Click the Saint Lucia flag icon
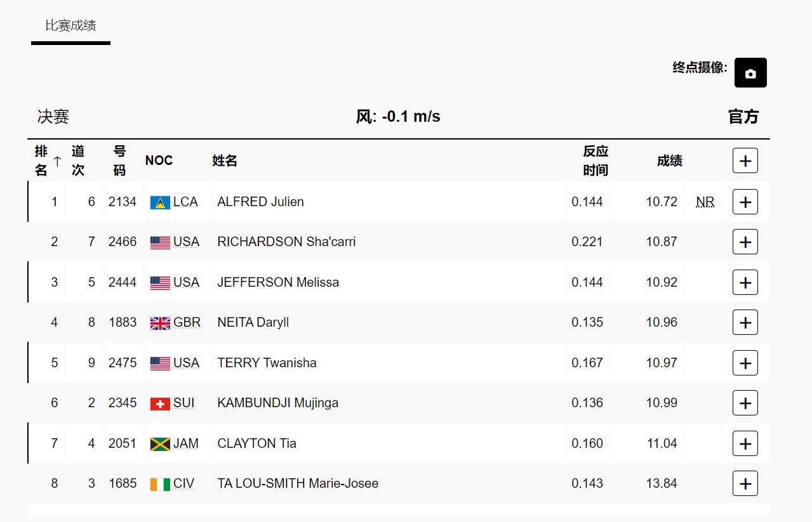The width and height of the screenshot is (812, 522). (x=160, y=202)
